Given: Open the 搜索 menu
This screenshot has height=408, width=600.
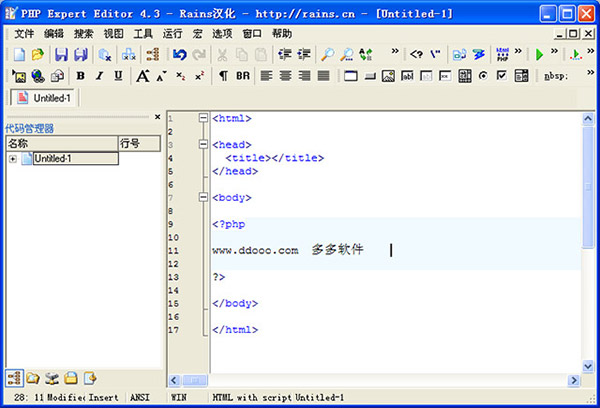Looking at the screenshot, I should tap(83, 34).
